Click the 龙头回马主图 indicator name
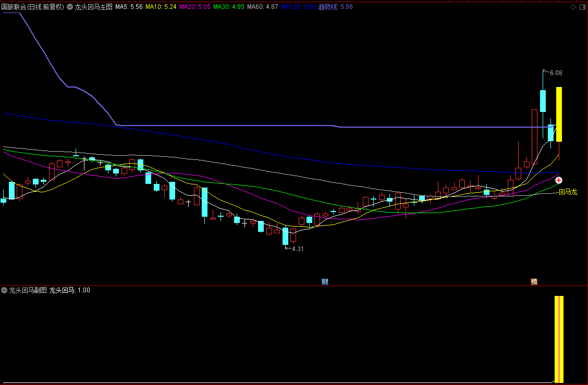The height and width of the screenshot is (385, 588). tap(93, 7)
